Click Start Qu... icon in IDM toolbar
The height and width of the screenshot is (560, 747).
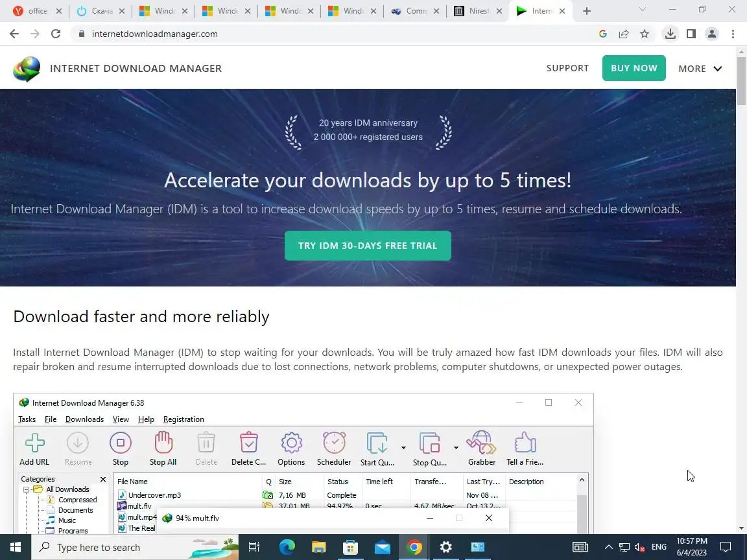[377, 443]
